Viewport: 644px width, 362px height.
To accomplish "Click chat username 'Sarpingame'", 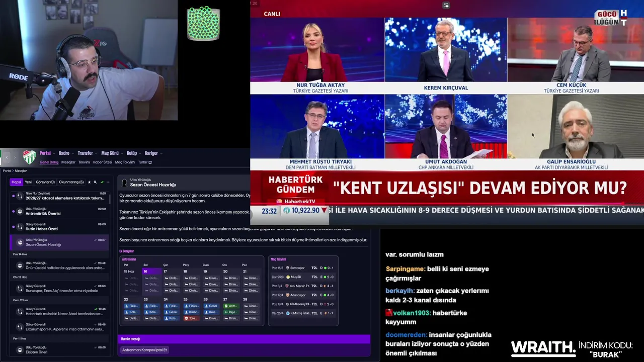I will tap(405, 269).
